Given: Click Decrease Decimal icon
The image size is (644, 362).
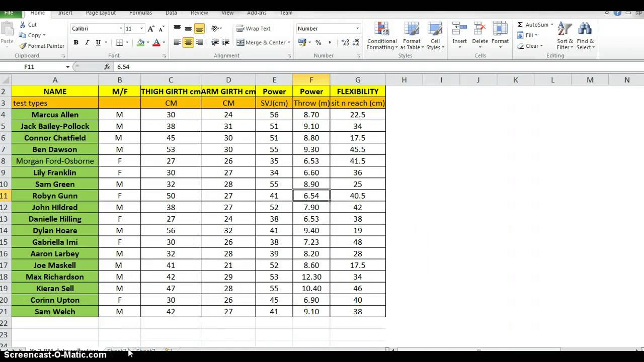Looking at the screenshot, I should pyautogui.click(x=356, y=43).
